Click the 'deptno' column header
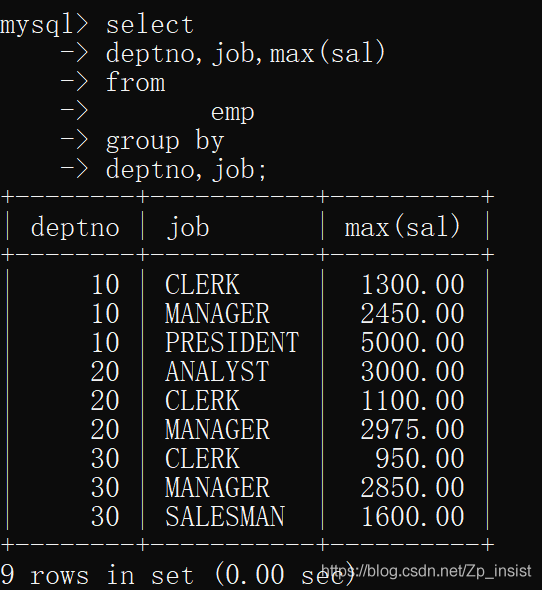 (75, 228)
